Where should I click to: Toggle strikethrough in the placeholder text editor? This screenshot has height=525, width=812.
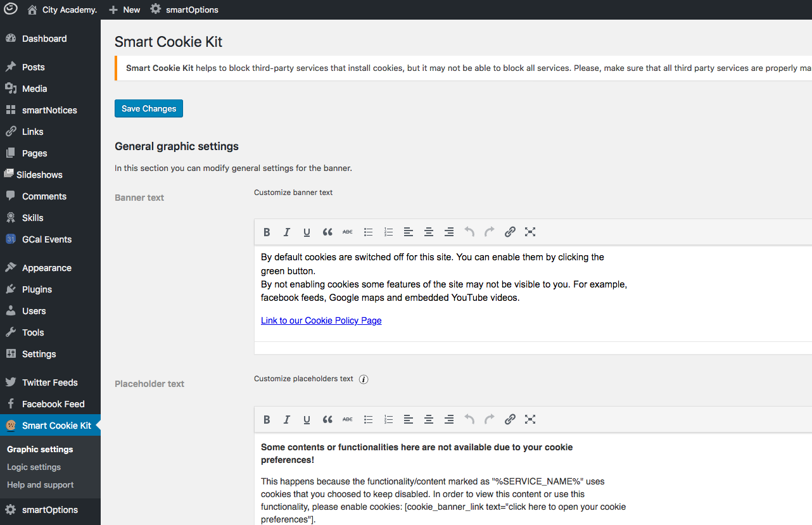348,419
